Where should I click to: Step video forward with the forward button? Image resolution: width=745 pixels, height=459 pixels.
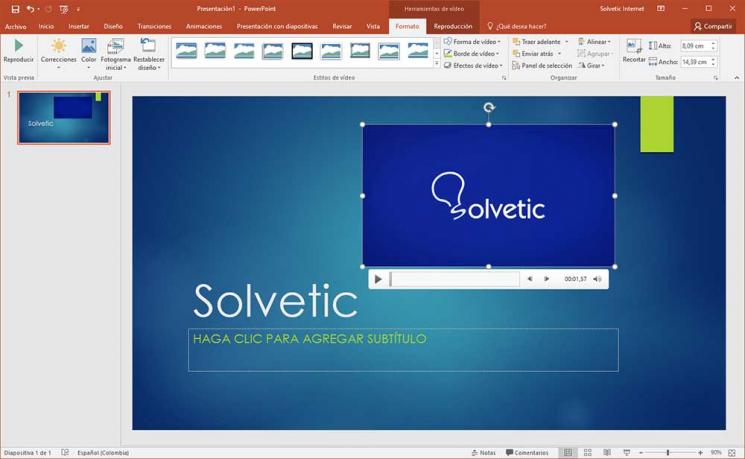546,279
